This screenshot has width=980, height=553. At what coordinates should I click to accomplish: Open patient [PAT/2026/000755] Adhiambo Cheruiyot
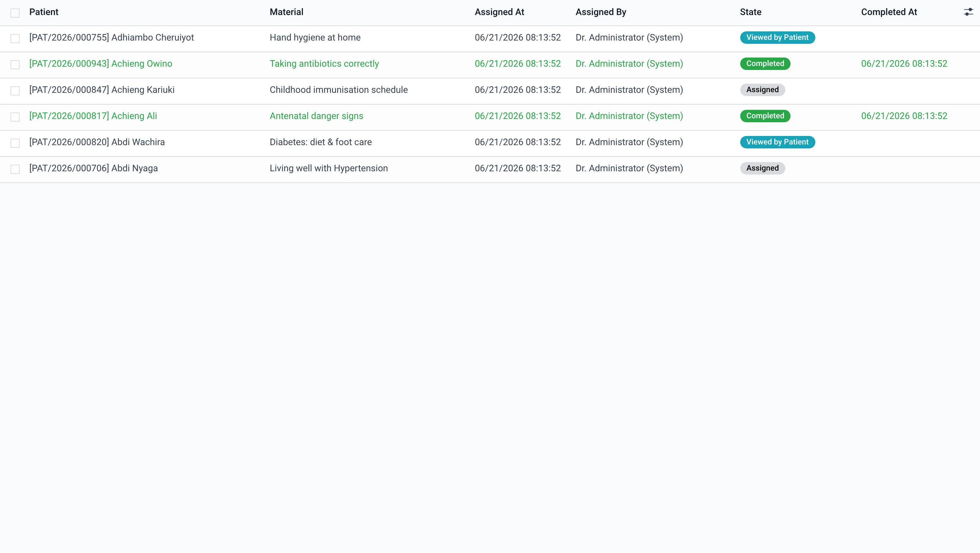(111, 37)
